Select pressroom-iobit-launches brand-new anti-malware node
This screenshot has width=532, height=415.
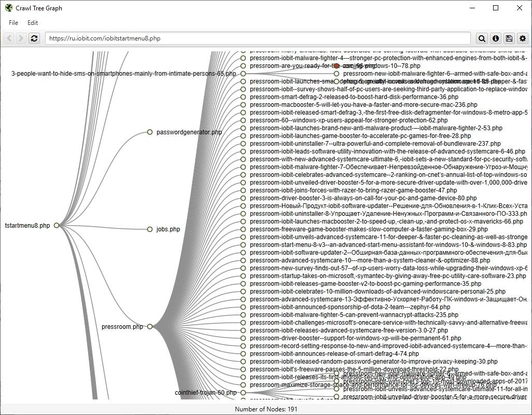(x=243, y=128)
